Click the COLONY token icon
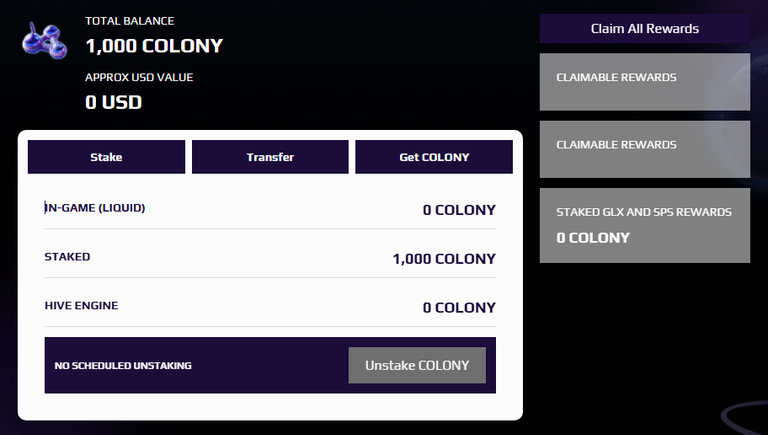Screen dimensions: 768x435 45,41
